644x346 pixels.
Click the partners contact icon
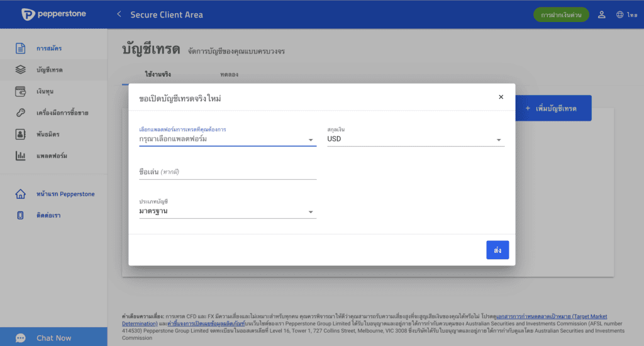tap(21, 134)
